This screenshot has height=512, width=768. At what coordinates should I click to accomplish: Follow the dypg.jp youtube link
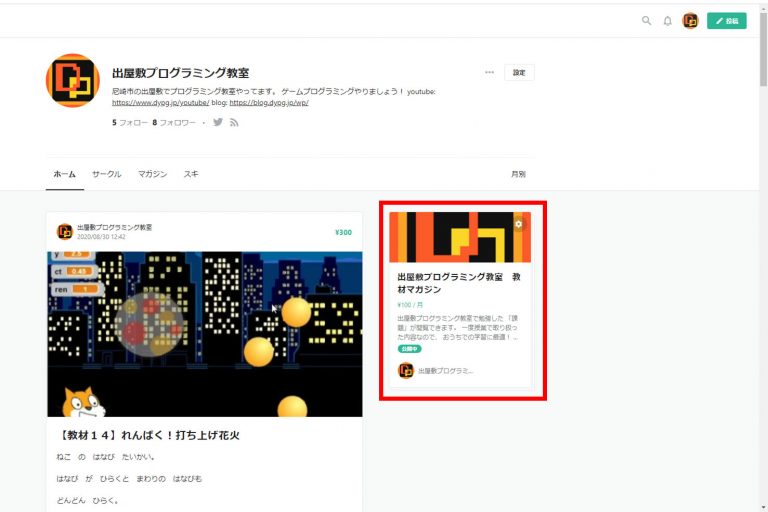coord(161,103)
